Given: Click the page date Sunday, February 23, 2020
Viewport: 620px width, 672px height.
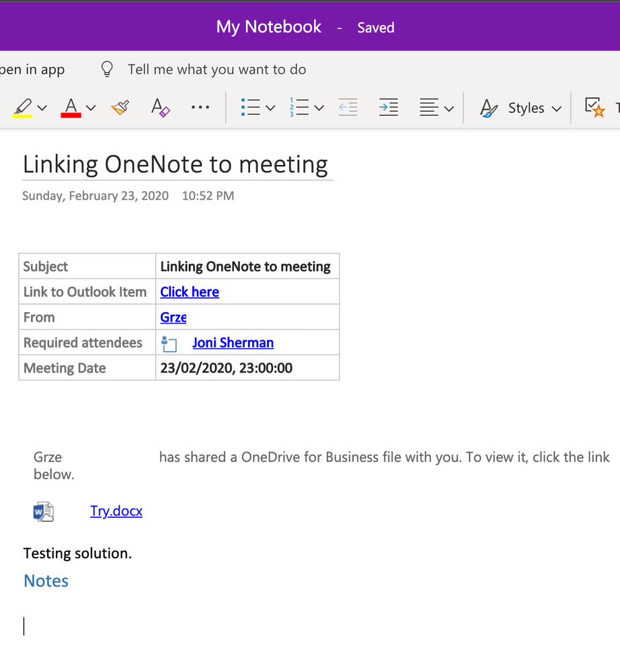Looking at the screenshot, I should [95, 196].
